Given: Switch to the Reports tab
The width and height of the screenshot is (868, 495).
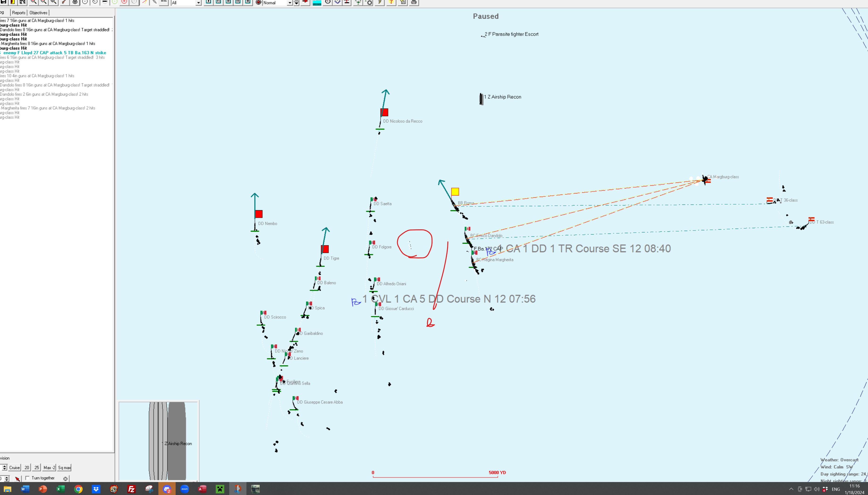Looking at the screenshot, I should [19, 13].
